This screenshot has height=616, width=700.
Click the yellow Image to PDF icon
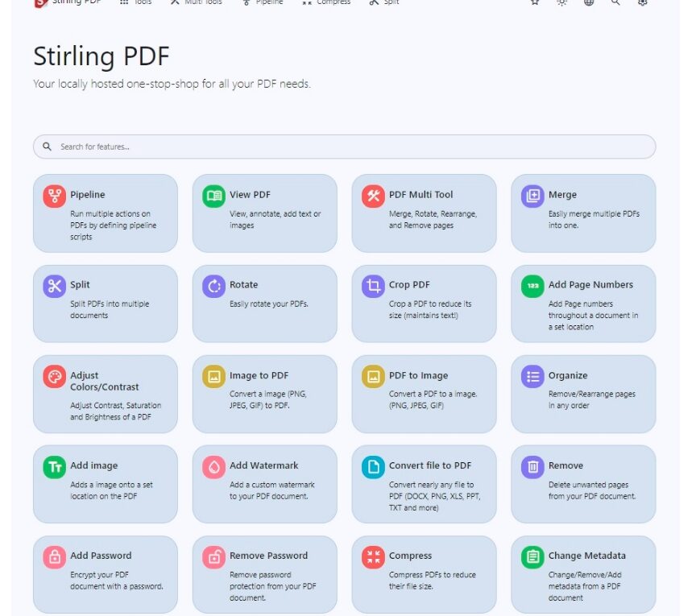coord(213,376)
